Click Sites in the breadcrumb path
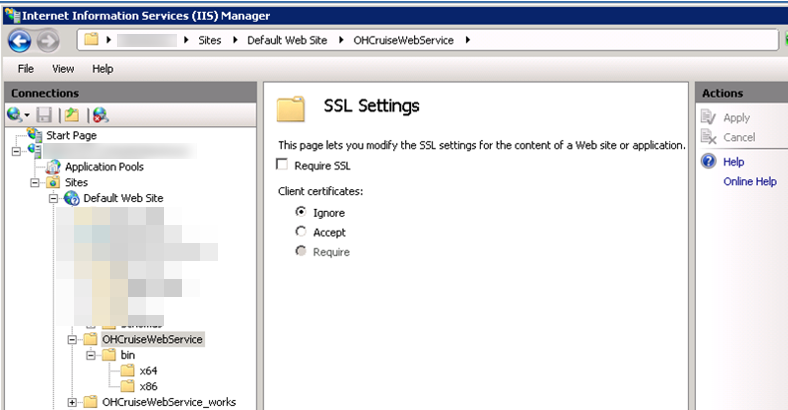Viewport: 788px width, 410px height. coord(210,40)
